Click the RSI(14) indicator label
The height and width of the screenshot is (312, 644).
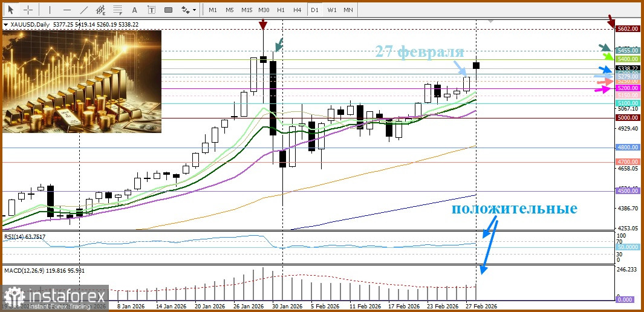[x=25, y=236]
